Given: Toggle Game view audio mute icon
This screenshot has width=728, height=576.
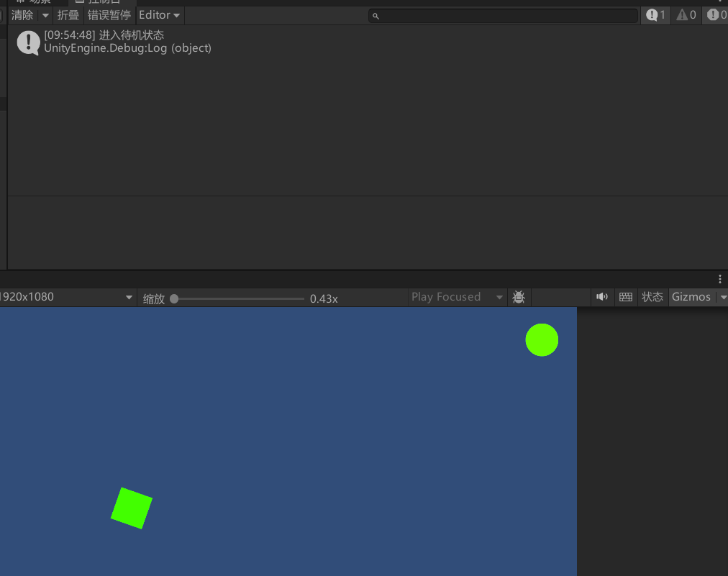Looking at the screenshot, I should point(601,297).
